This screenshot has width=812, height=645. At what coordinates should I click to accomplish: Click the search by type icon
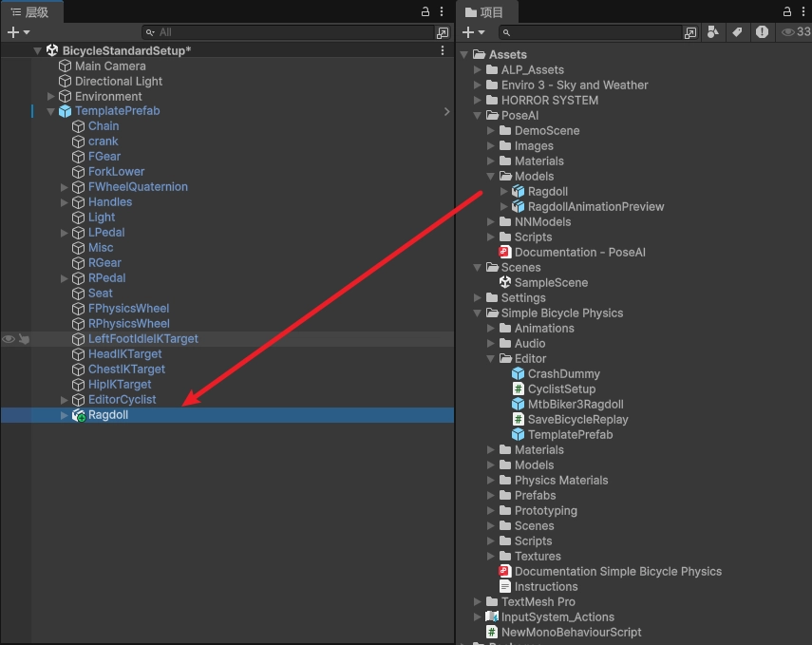click(713, 32)
